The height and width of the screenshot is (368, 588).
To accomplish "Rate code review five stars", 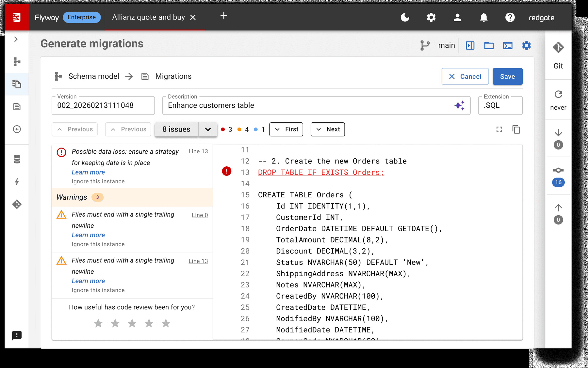I will point(166,323).
